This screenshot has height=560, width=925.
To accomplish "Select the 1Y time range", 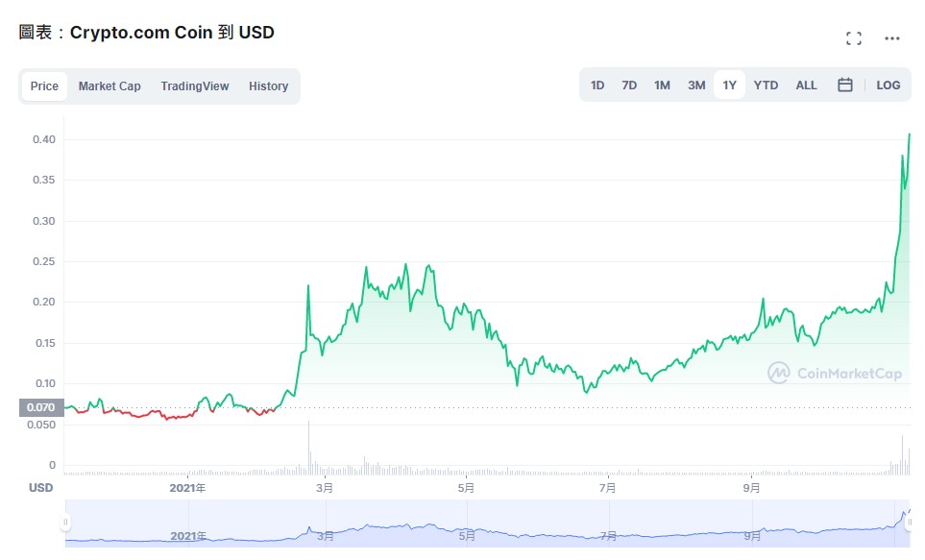I will [x=730, y=85].
